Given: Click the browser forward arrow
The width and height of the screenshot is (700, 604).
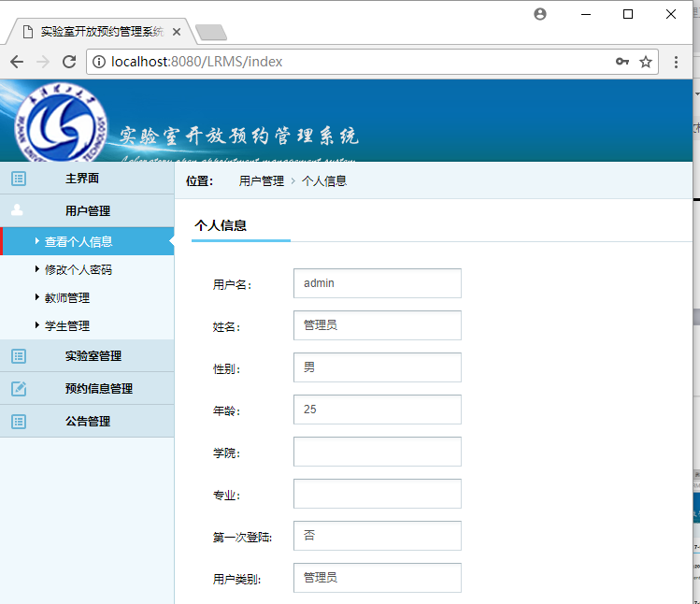Looking at the screenshot, I should point(43,62).
